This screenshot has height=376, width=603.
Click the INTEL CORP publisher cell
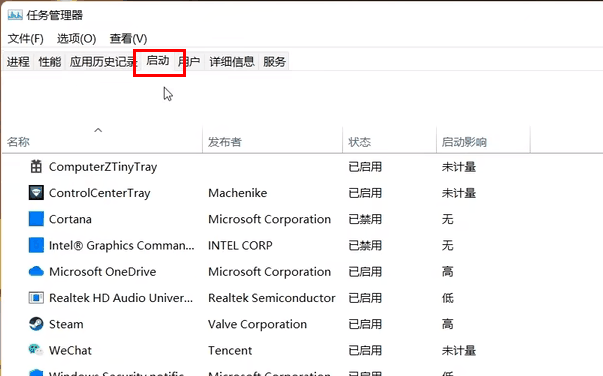[240, 245]
